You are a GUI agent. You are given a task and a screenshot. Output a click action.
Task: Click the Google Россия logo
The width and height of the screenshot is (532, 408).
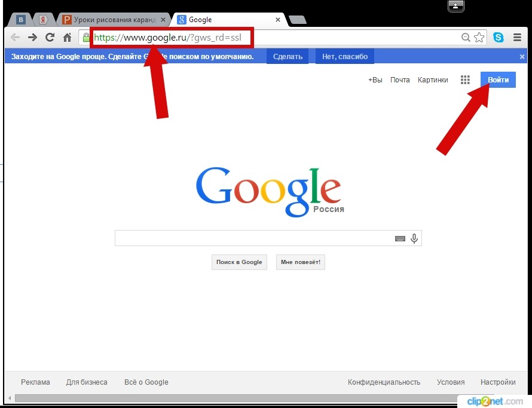tap(270, 192)
